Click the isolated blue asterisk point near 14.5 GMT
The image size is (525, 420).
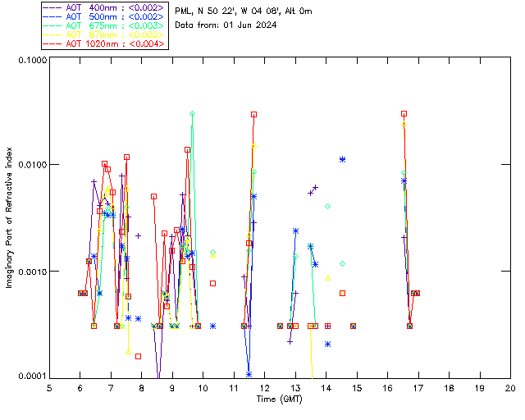[342, 159]
